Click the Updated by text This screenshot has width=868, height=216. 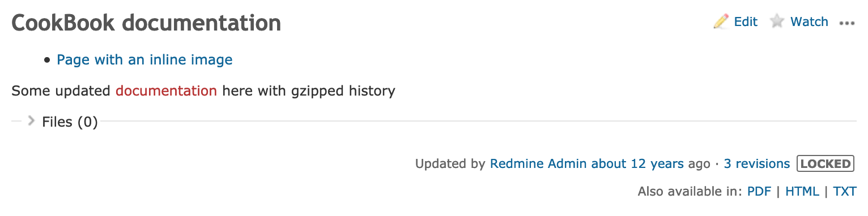(x=450, y=163)
